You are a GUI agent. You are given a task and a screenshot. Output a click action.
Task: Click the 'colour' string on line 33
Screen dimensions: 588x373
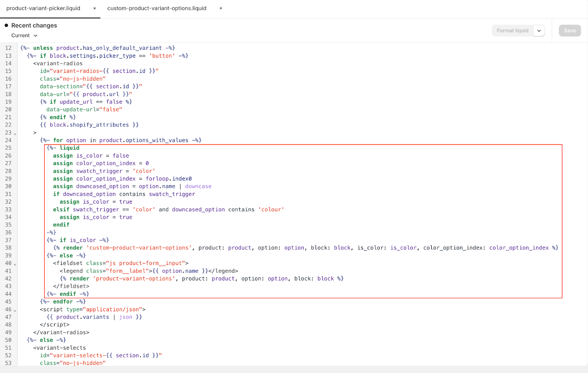[271, 209]
